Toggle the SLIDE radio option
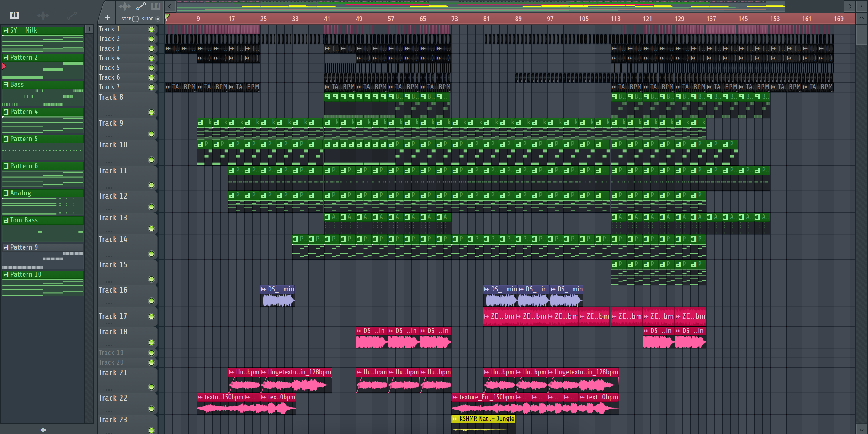868x434 pixels. click(x=157, y=19)
